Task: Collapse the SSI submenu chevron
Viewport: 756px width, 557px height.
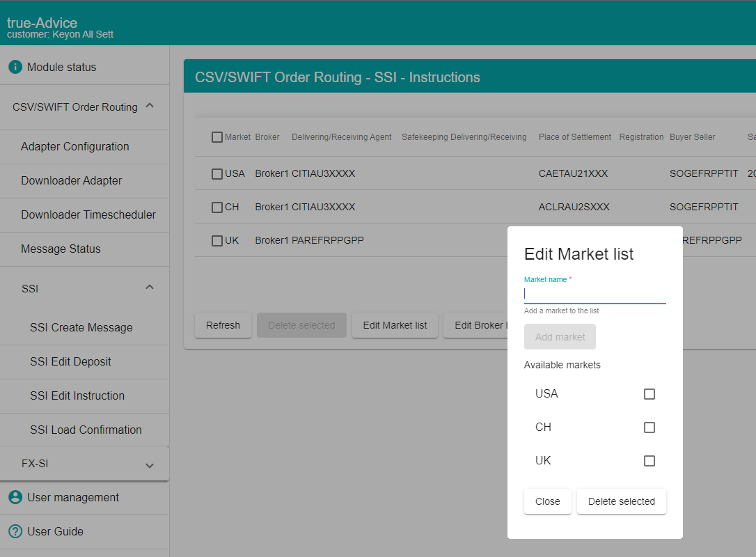Action: (150, 288)
